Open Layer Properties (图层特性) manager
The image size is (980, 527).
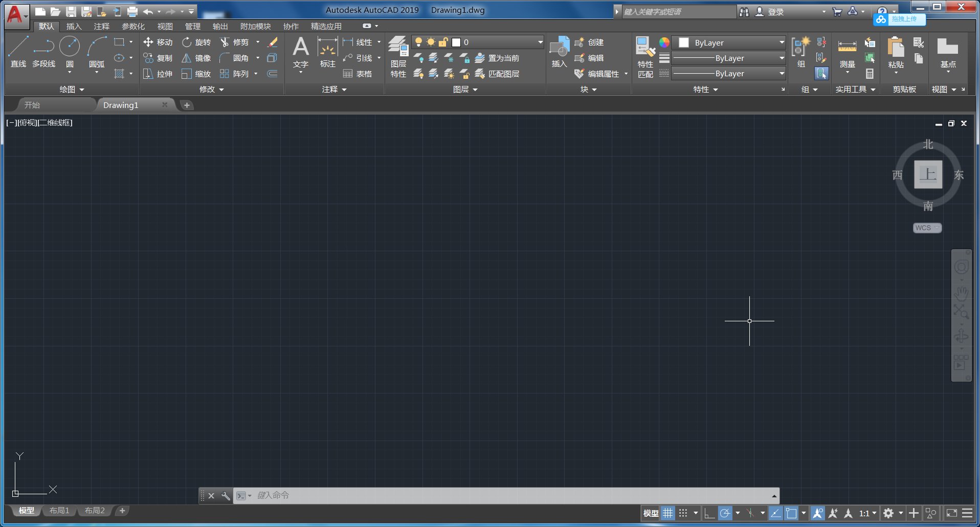pyautogui.click(x=398, y=56)
